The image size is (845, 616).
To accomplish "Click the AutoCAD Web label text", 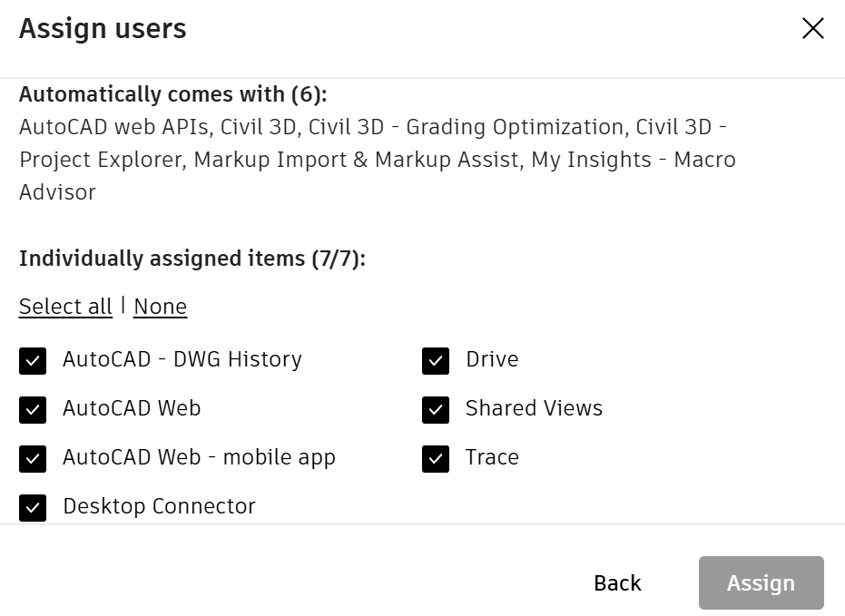I will click(x=132, y=409).
